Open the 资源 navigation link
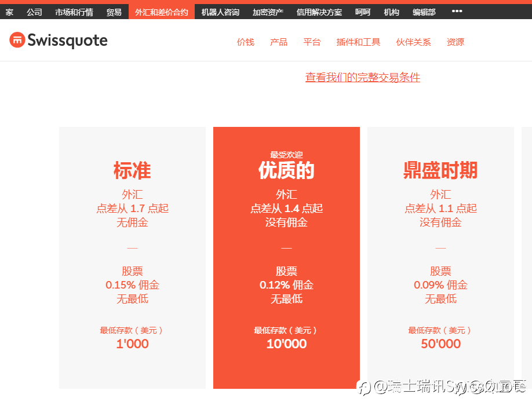Image resolution: width=532 pixels, height=412 pixels. pyautogui.click(x=456, y=42)
